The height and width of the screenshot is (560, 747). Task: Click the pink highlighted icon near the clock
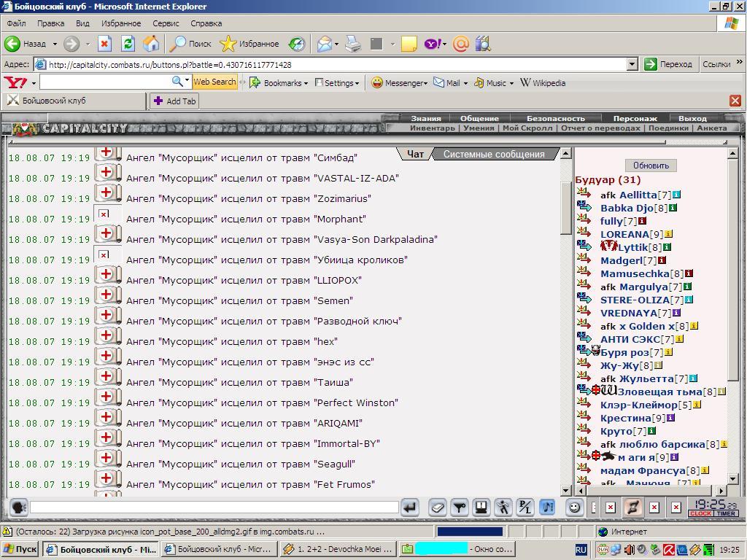[632, 507]
